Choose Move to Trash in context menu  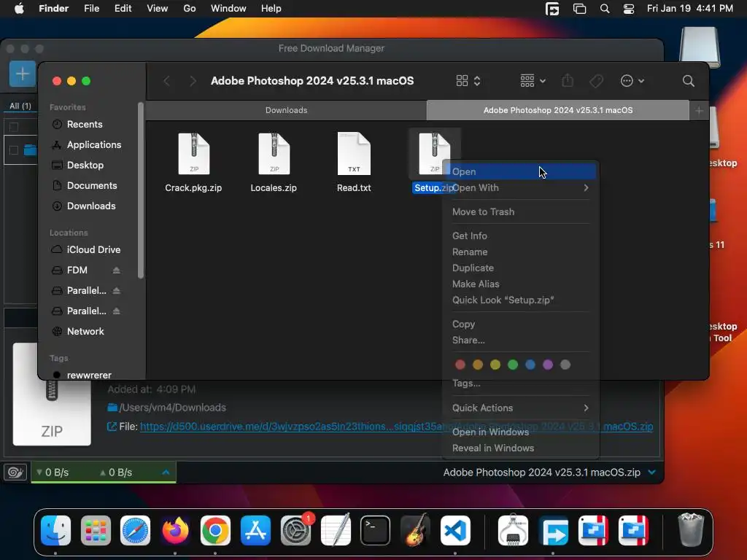coord(521,212)
